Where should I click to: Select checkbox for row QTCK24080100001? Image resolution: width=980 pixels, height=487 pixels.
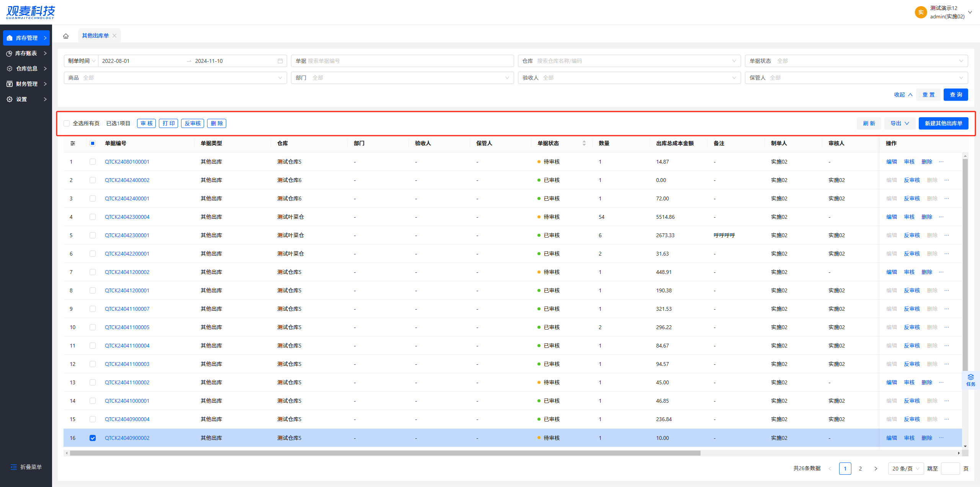click(x=93, y=162)
